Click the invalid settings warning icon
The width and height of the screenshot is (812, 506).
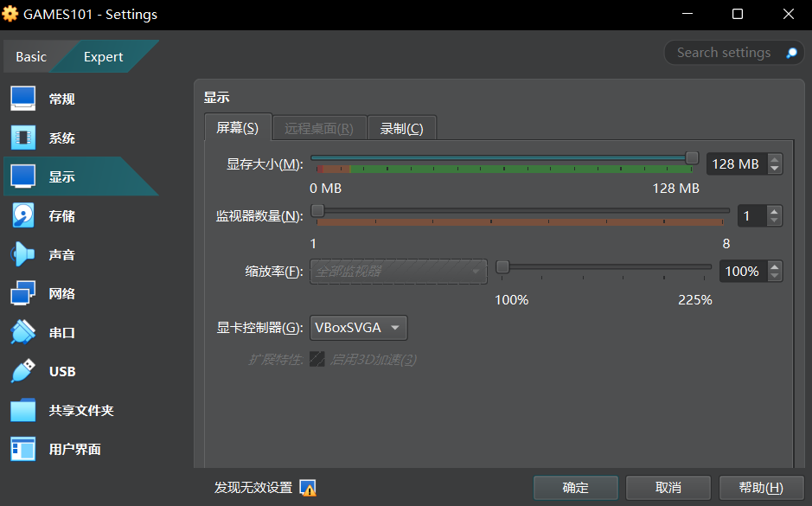[x=308, y=488]
